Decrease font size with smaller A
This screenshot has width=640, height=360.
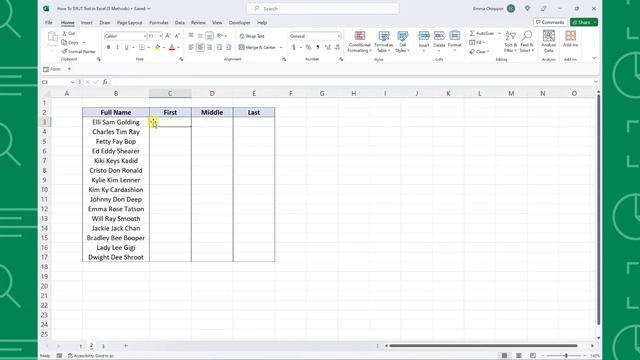[177, 36]
